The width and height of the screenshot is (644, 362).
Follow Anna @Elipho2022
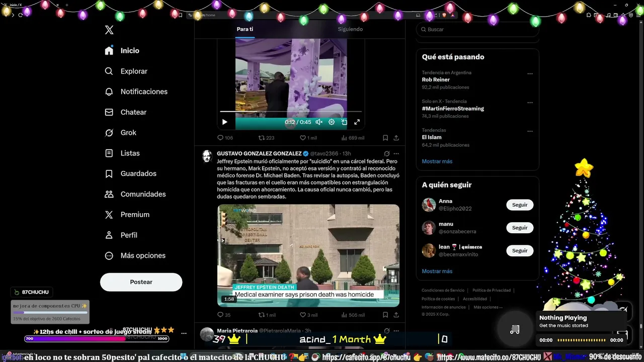pos(520,205)
